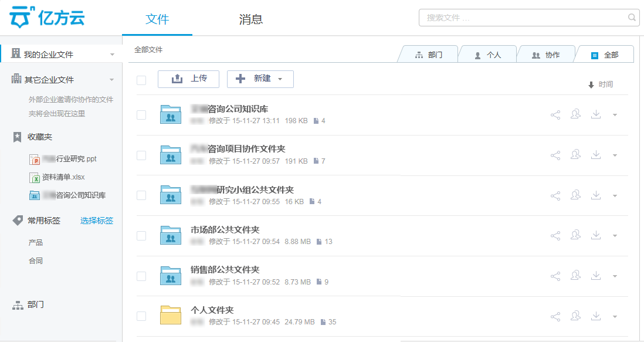Click download icon for 咨询项目协作文件夹
Image resolution: width=644 pixels, height=342 pixels.
596,155
